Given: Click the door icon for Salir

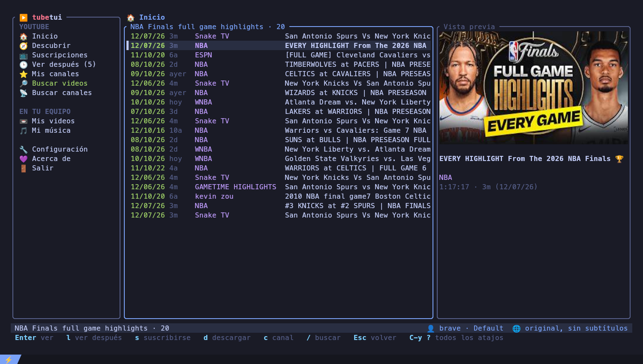Looking at the screenshot, I should (24, 168).
